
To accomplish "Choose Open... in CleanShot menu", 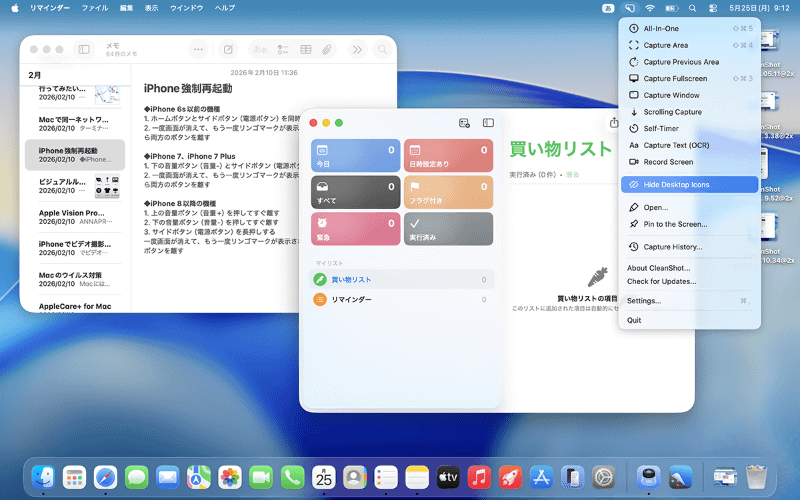I will (x=689, y=208).
